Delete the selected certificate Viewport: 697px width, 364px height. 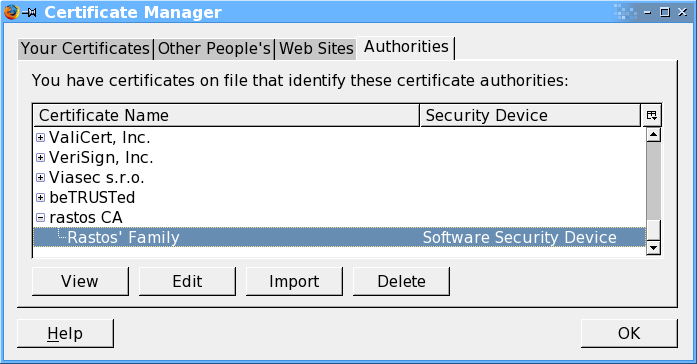pyautogui.click(x=401, y=281)
